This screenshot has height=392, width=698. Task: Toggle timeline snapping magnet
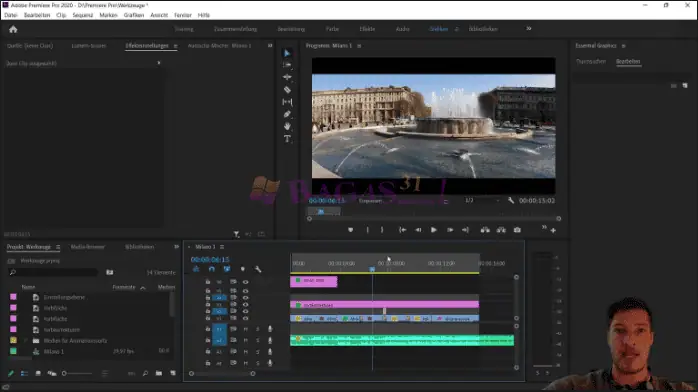(211, 269)
